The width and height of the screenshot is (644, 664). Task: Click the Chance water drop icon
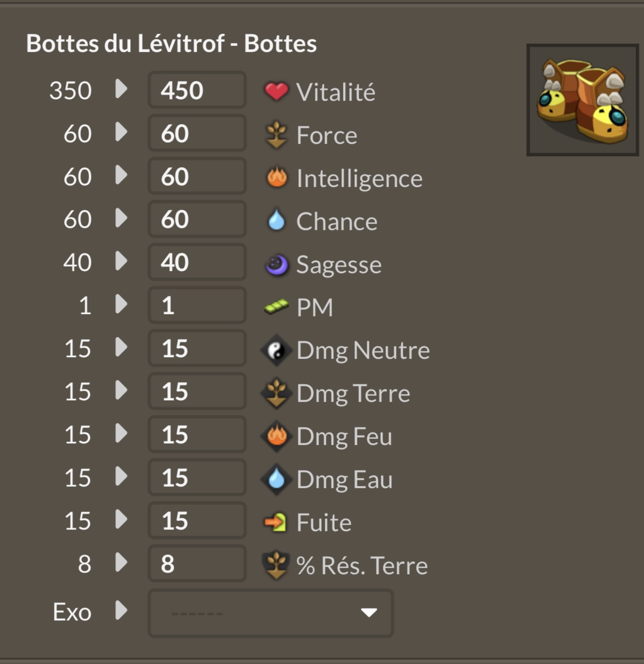(x=276, y=220)
